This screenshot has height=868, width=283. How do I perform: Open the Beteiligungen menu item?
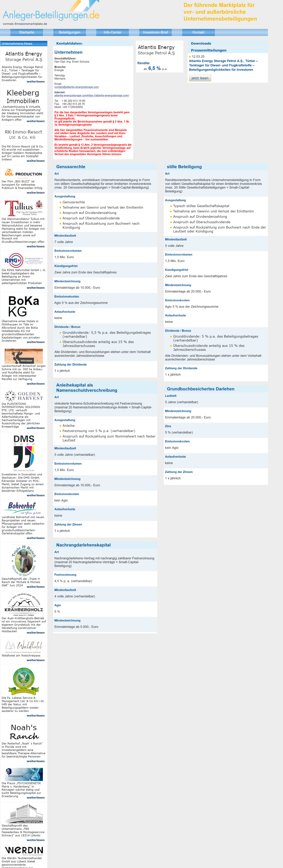(69, 32)
